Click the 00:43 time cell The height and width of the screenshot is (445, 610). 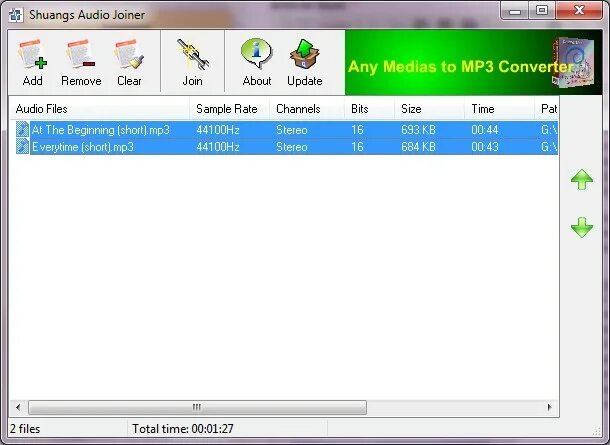coord(485,147)
